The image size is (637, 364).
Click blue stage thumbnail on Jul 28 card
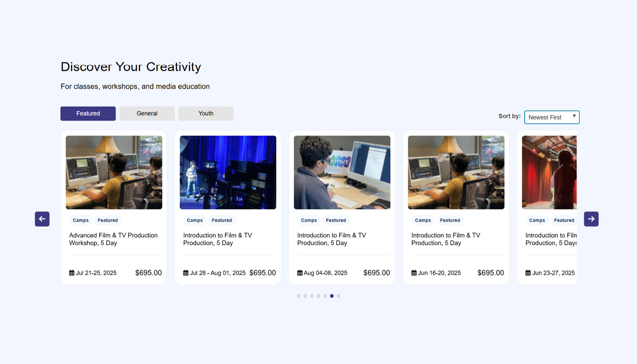click(x=228, y=172)
